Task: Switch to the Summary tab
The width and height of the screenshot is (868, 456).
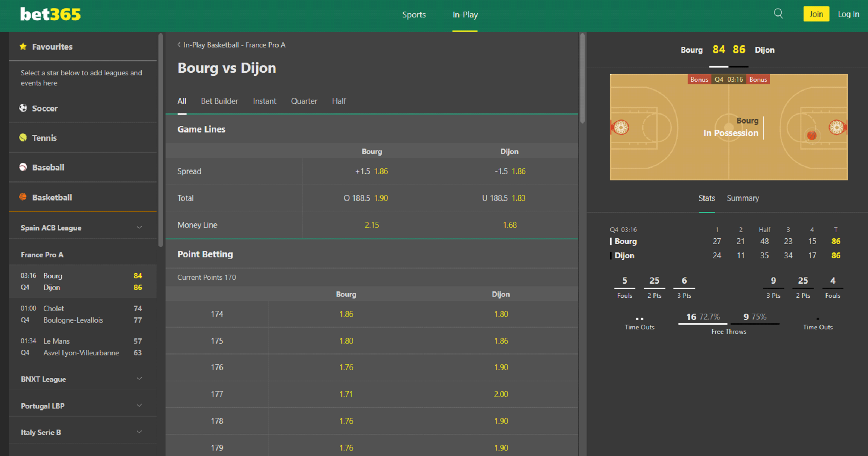Action: pyautogui.click(x=743, y=198)
